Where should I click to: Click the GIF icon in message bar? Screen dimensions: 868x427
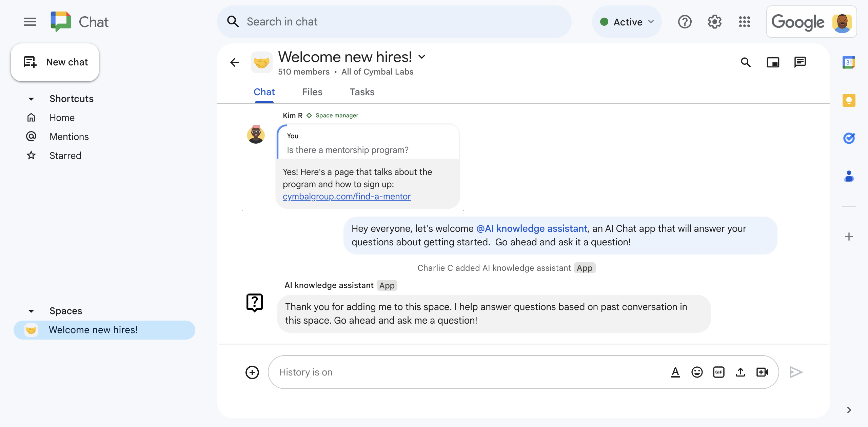[x=718, y=371]
